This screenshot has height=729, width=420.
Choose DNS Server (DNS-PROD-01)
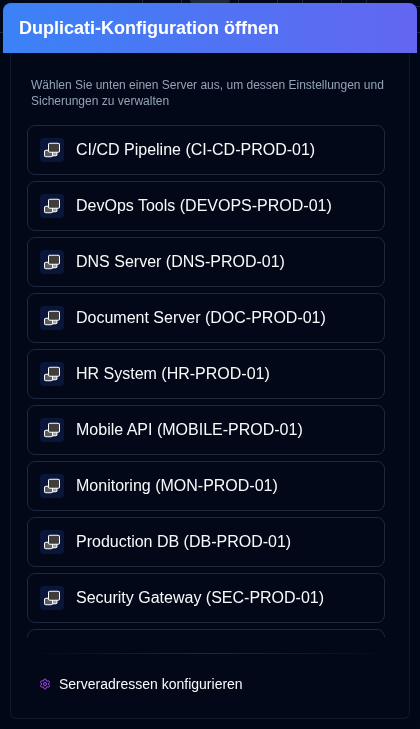[206, 262]
